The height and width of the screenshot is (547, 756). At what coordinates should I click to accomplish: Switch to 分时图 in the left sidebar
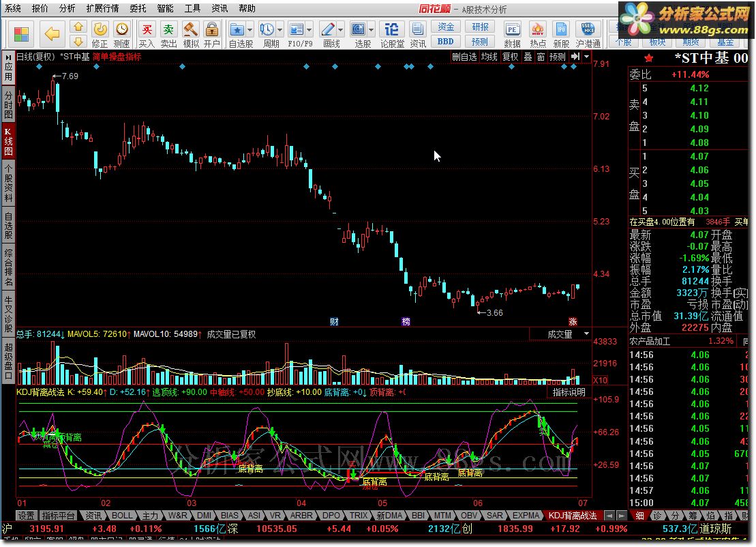[x=8, y=104]
